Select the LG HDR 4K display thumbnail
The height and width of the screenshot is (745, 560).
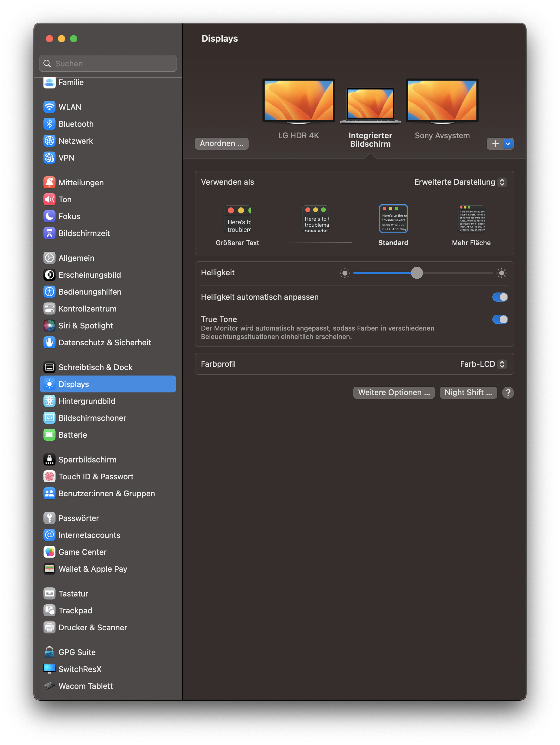298,101
